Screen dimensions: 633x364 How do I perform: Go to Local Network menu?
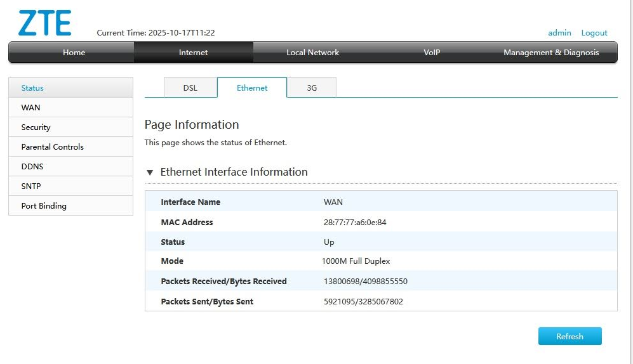[312, 53]
